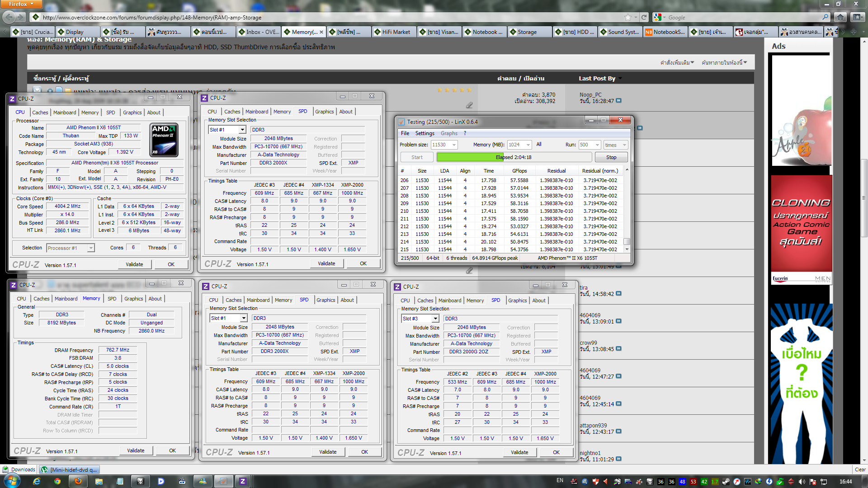This screenshot has height=488, width=868.
Task: Open Internet Explorer from the taskbar
Action: pyautogui.click(x=37, y=481)
